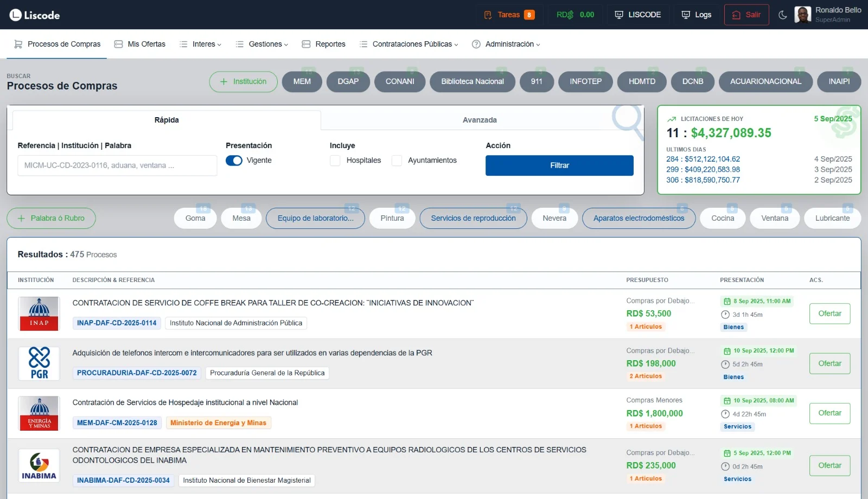Click clock icon next to 0d 2h 45m
This screenshot has width=868, height=499.
point(725,466)
